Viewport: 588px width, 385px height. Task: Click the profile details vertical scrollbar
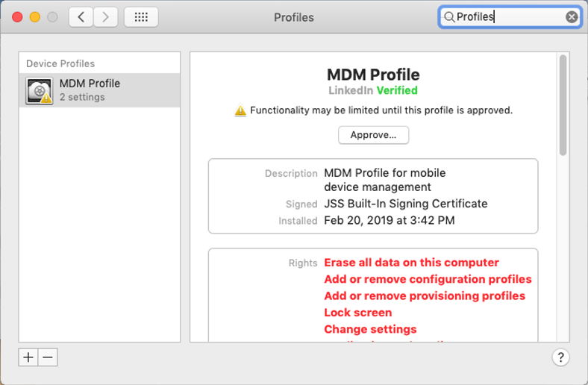pos(563,104)
